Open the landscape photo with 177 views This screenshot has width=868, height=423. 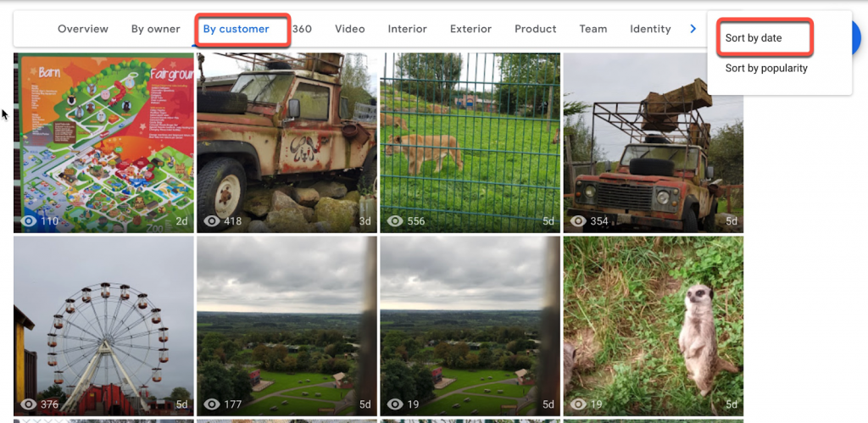click(x=287, y=326)
